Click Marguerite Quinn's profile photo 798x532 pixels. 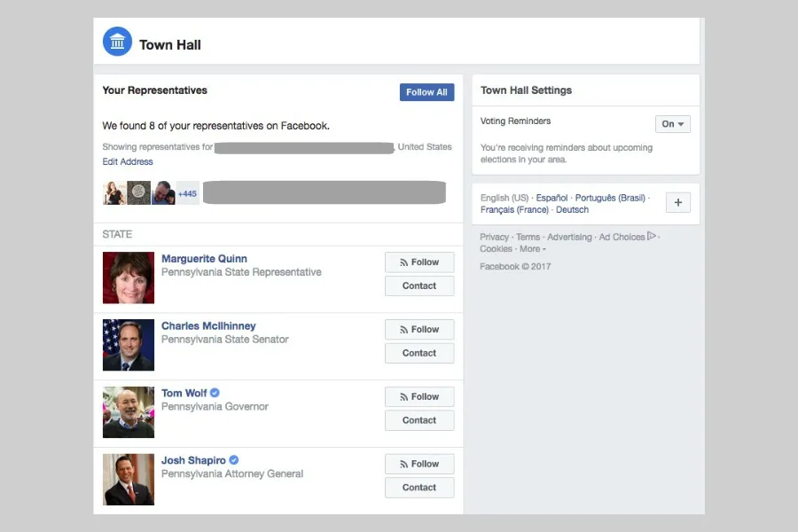[x=128, y=278]
